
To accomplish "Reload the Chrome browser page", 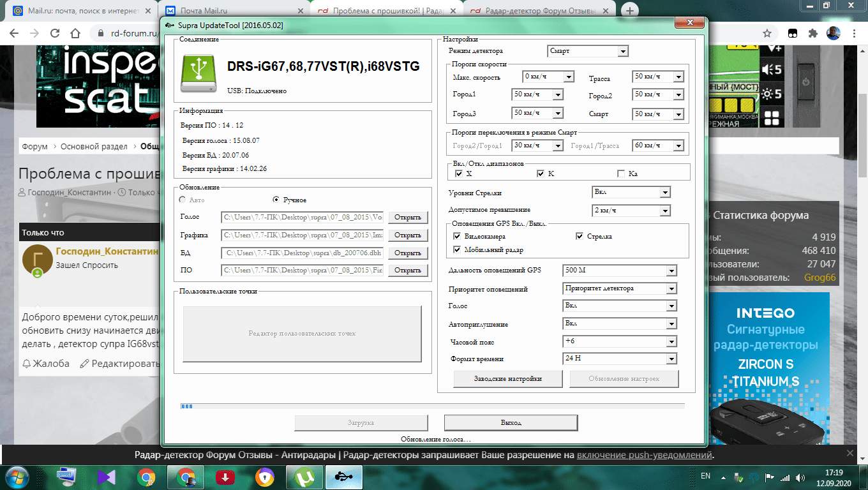I will pos(56,33).
